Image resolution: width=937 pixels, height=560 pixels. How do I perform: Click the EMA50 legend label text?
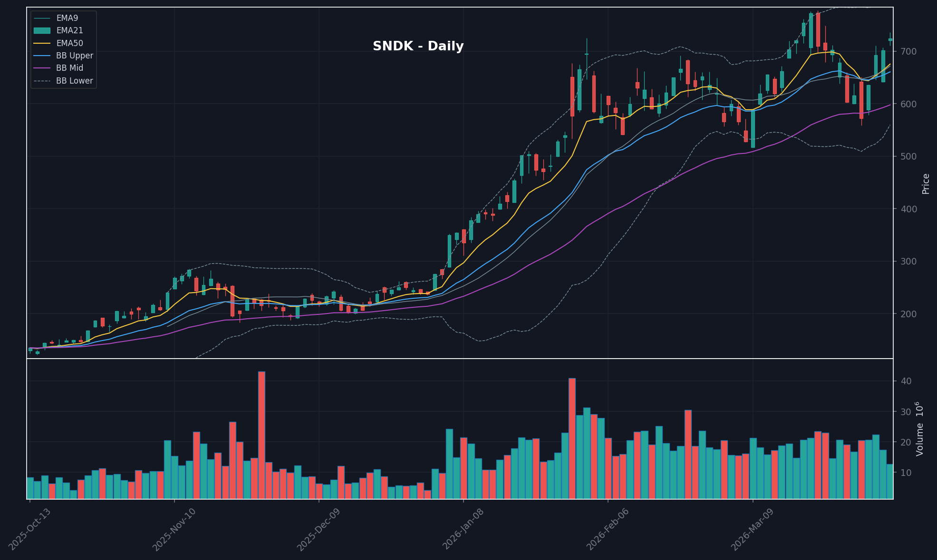tap(69, 43)
